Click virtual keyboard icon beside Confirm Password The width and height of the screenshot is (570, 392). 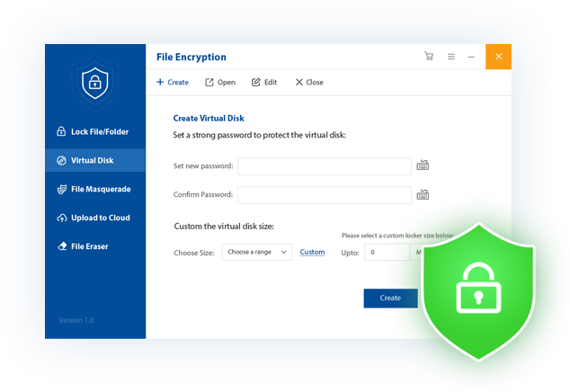pos(423,194)
